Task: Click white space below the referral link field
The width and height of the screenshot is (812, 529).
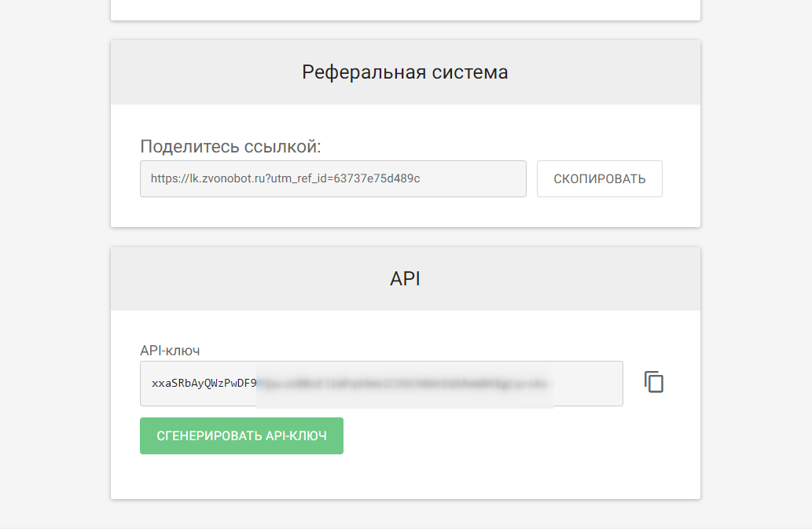Action: click(x=405, y=212)
